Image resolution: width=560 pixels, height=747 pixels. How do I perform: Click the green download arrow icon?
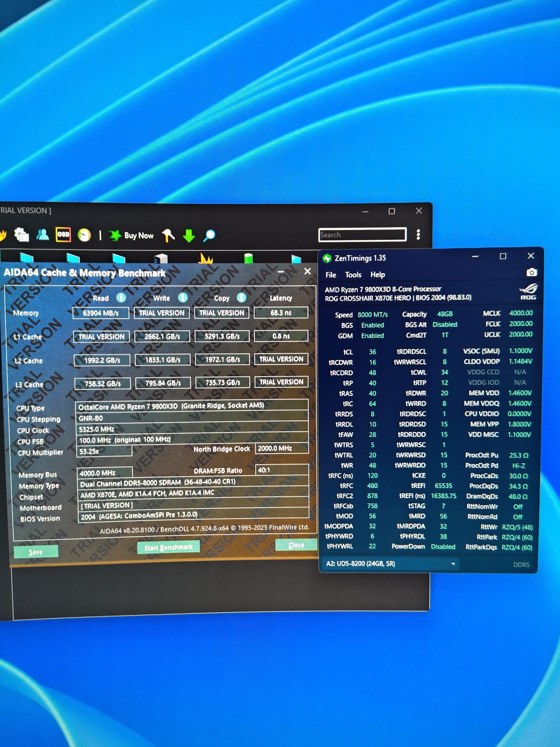click(189, 235)
